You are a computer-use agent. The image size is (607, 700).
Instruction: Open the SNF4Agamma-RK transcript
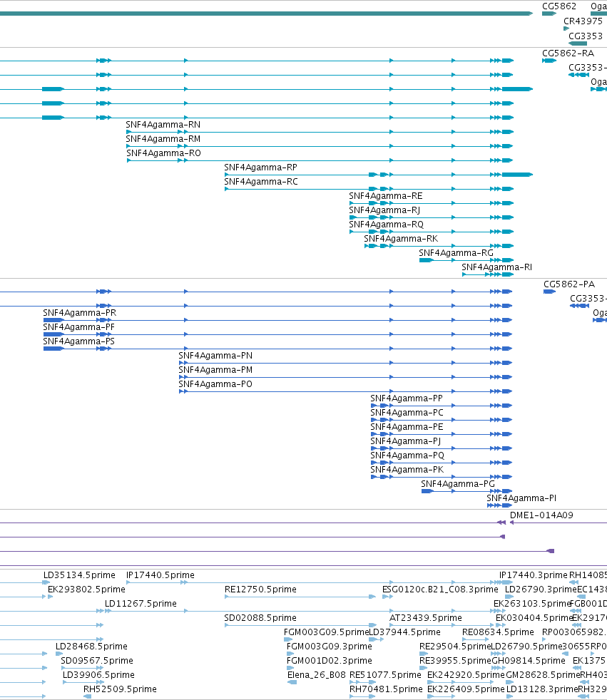(401, 239)
